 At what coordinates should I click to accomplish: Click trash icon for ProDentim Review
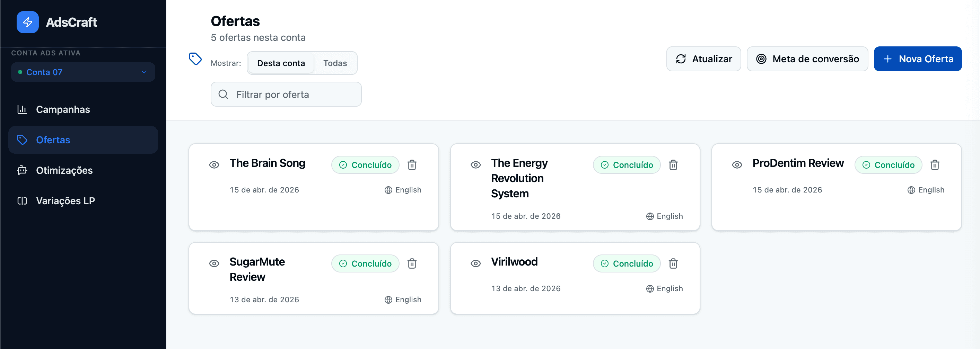click(934, 165)
